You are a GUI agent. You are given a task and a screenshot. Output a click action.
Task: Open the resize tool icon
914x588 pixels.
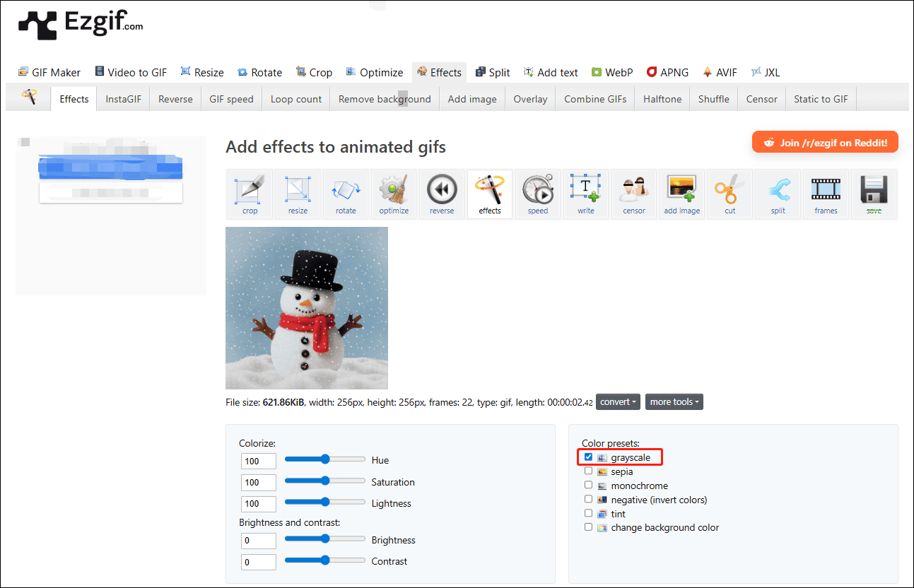point(298,194)
